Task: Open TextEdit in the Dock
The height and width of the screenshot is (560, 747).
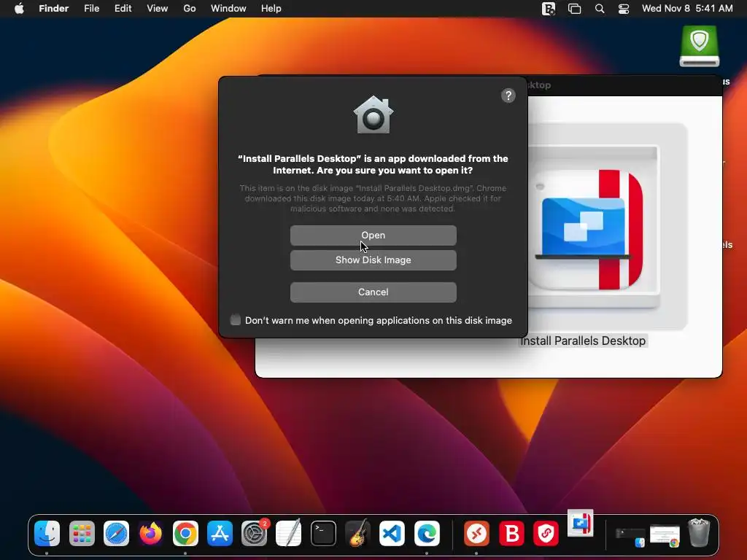Action: 289,533
